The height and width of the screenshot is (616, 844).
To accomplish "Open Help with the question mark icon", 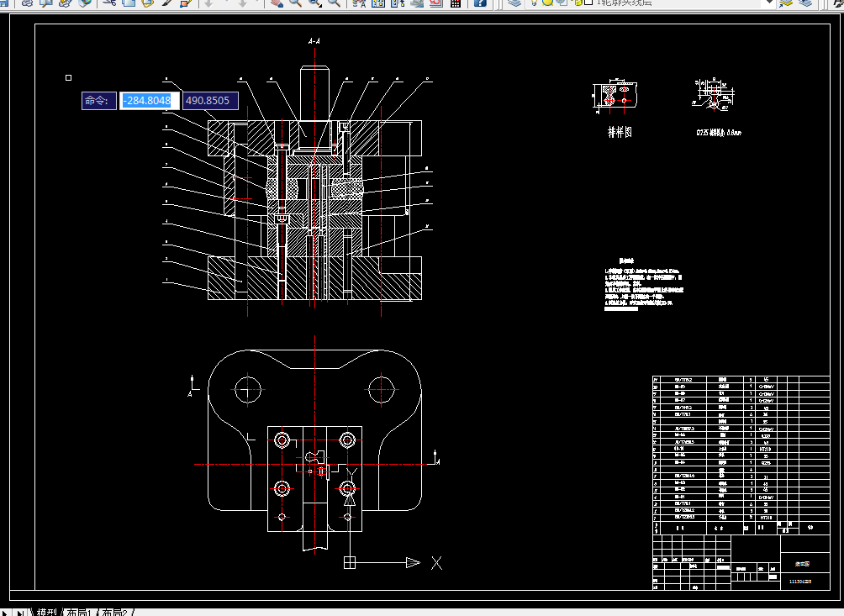I will 480,3.
